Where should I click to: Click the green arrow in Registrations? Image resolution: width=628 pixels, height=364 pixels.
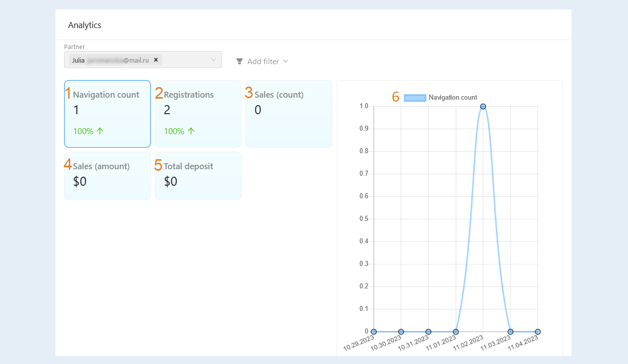[190, 131]
